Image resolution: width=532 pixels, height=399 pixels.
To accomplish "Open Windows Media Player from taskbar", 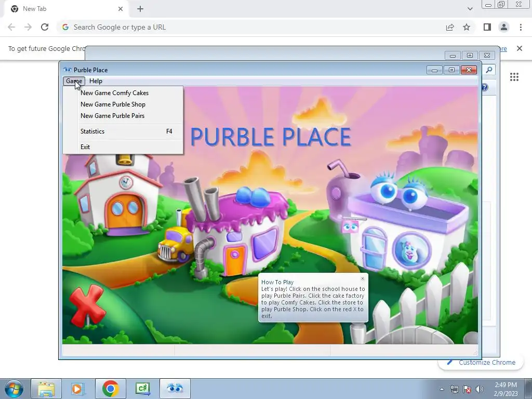I will (77, 389).
